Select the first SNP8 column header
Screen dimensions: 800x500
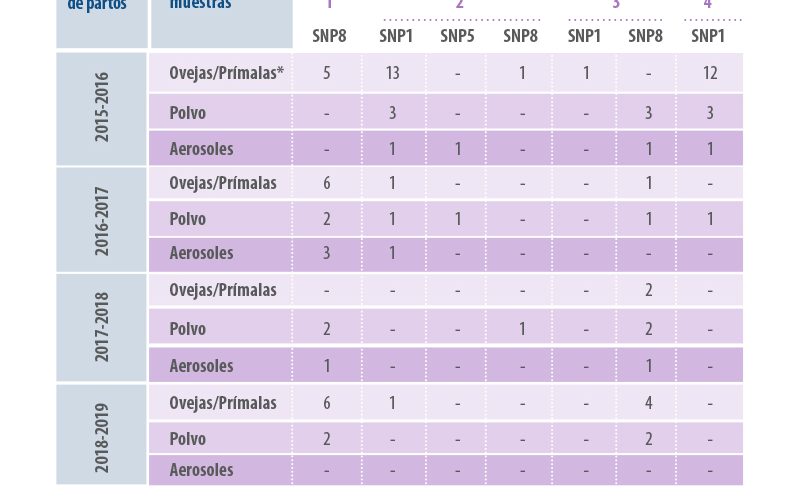tap(329, 36)
